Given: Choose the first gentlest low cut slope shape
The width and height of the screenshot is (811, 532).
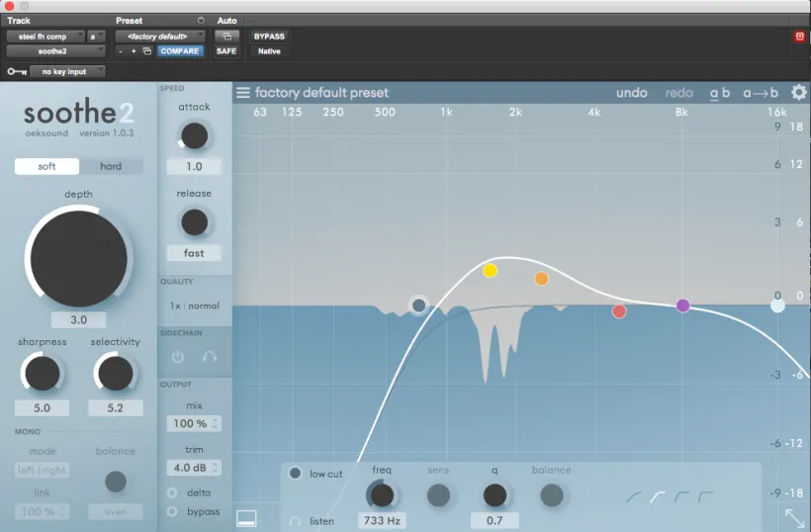Looking at the screenshot, I should (x=634, y=497).
